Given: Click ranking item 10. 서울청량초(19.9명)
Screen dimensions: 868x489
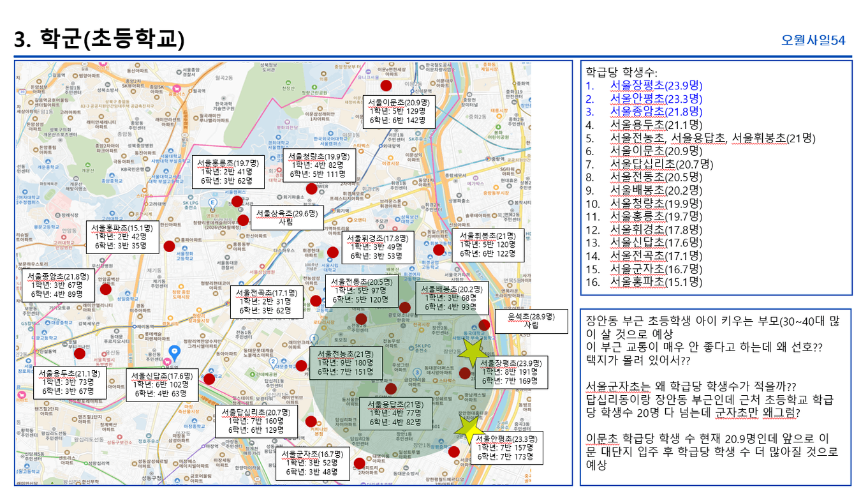Looking at the screenshot, I should pos(644,203).
